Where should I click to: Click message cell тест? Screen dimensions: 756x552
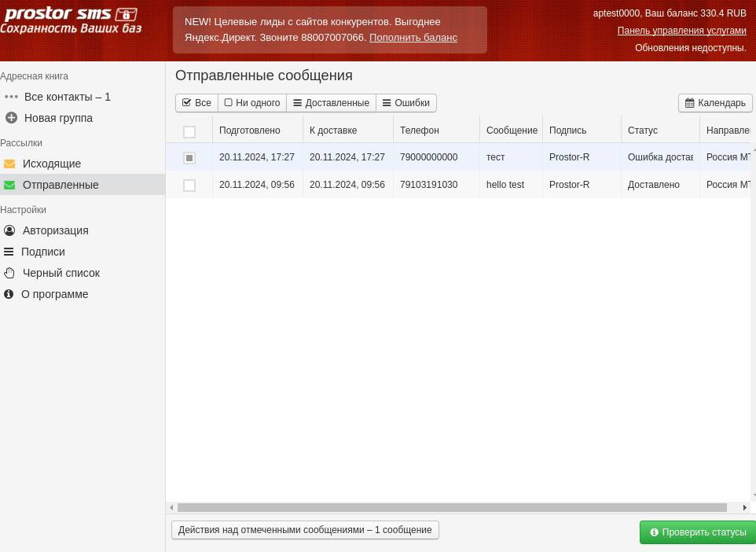coord(495,156)
